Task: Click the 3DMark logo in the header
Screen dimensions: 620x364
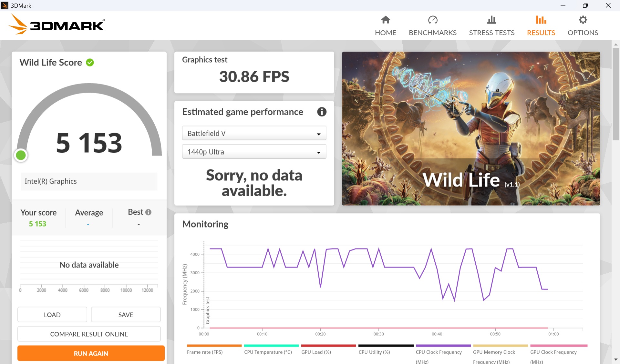Action: (x=57, y=25)
